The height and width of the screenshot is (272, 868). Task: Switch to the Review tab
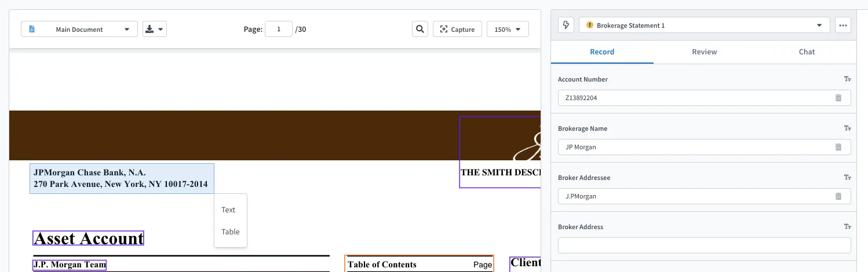tap(704, 52)
